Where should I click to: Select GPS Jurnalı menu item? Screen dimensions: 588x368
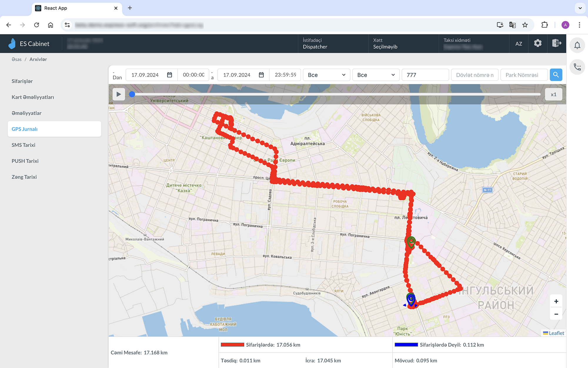[54, 129]
